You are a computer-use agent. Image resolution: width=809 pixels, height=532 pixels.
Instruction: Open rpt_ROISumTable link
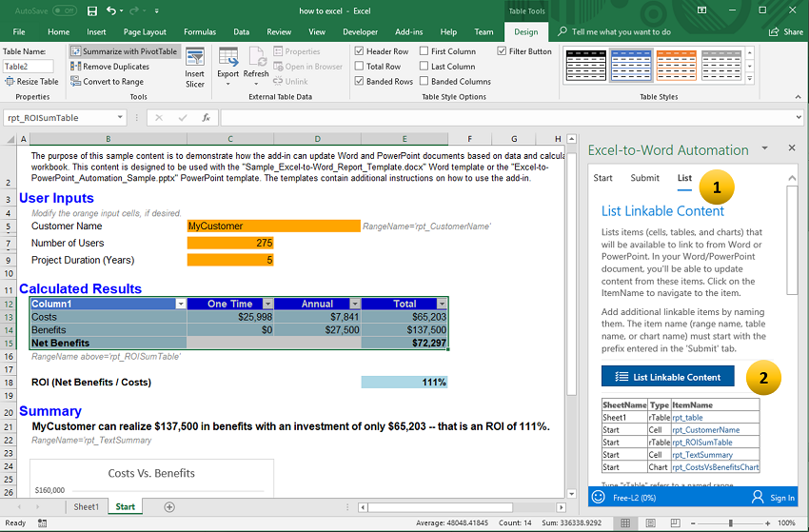pyautogui.click(x=702, y=443)
